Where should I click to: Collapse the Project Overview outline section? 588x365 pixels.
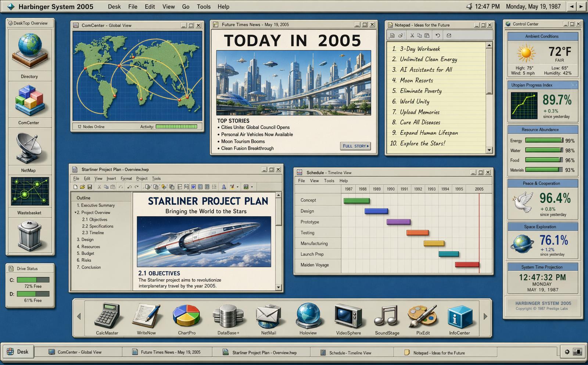[x=75, y=213]
